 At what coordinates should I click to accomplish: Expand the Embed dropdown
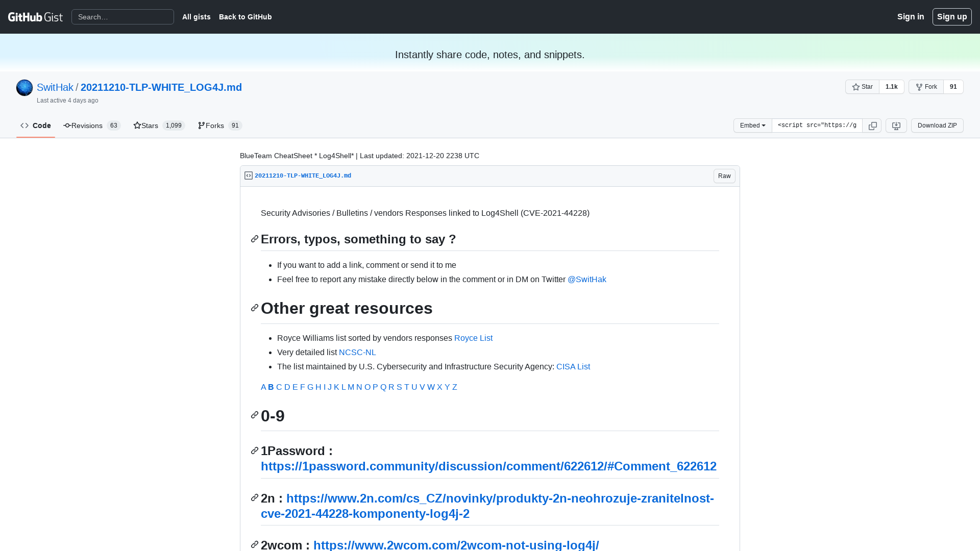752,126
